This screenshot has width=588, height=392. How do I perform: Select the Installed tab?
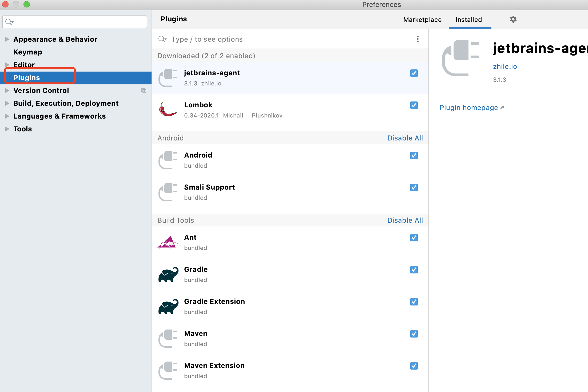coord(468,20)
